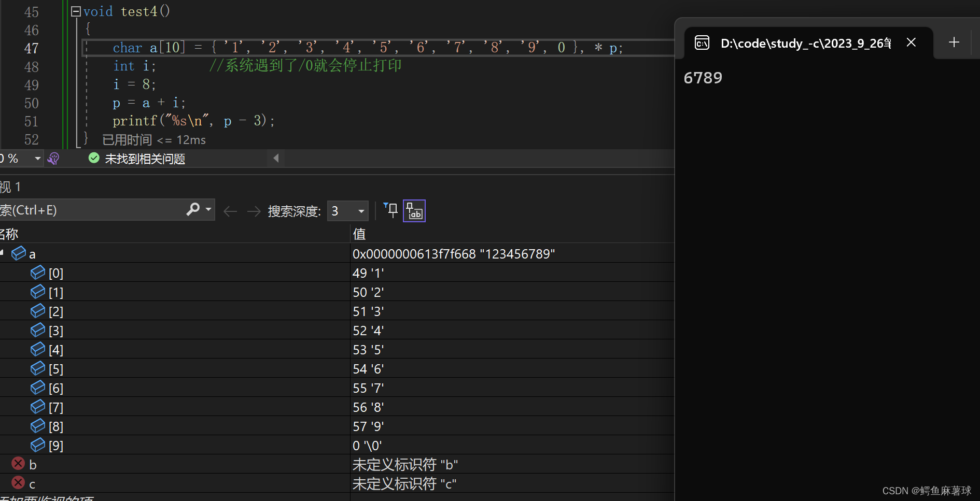Click the '未找到相关问题' status text
Viewport: 980px width, 501px height.
[x=145, y=159]
